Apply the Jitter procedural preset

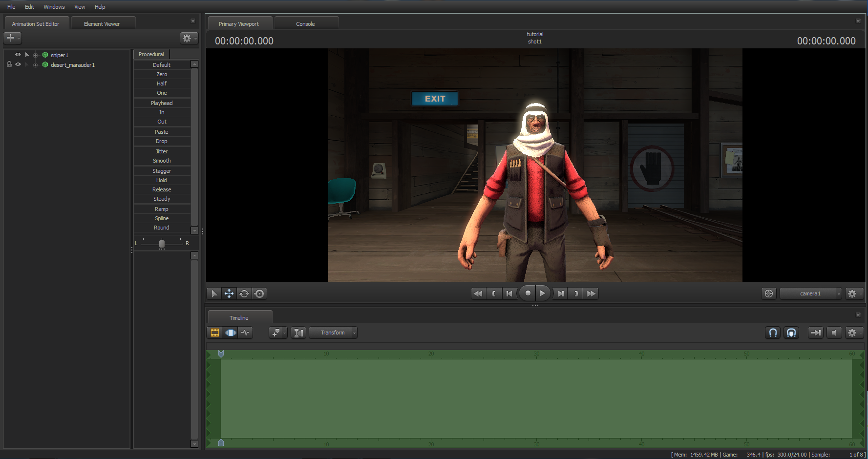click(162, 151)
